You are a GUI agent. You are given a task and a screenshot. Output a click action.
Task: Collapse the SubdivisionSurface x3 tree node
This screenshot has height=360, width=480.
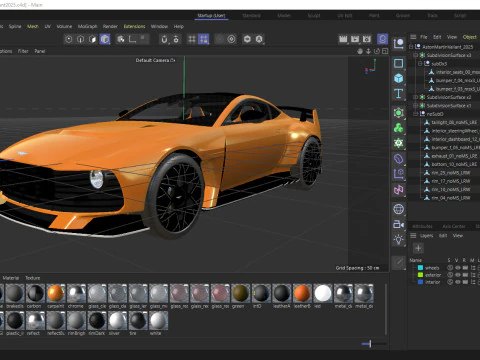(x=415, y=55)
